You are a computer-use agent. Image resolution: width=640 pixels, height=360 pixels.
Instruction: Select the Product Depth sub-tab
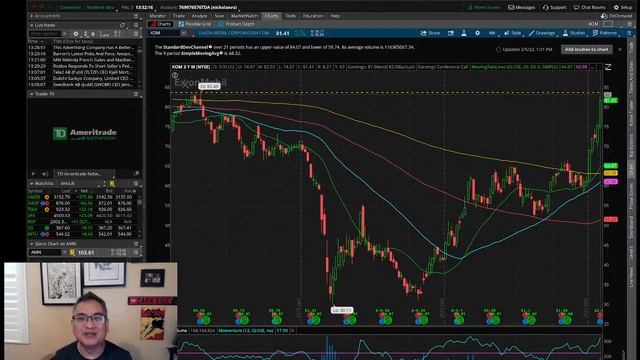point(236,24)
